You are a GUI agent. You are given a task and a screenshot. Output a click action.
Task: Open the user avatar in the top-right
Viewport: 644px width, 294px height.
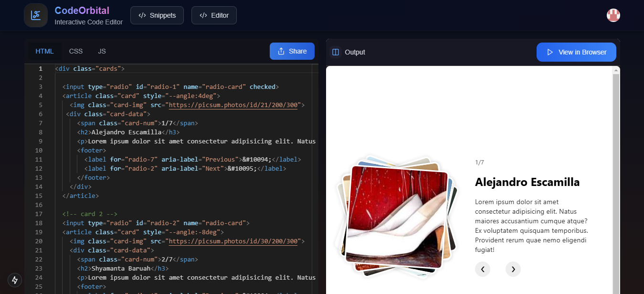pos(613,15)
